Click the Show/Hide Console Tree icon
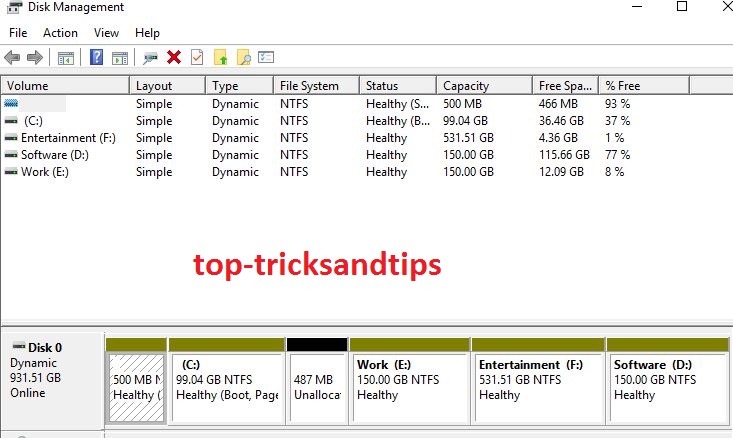Viewport: 733px width, 438px height. (x=65, y=58)
